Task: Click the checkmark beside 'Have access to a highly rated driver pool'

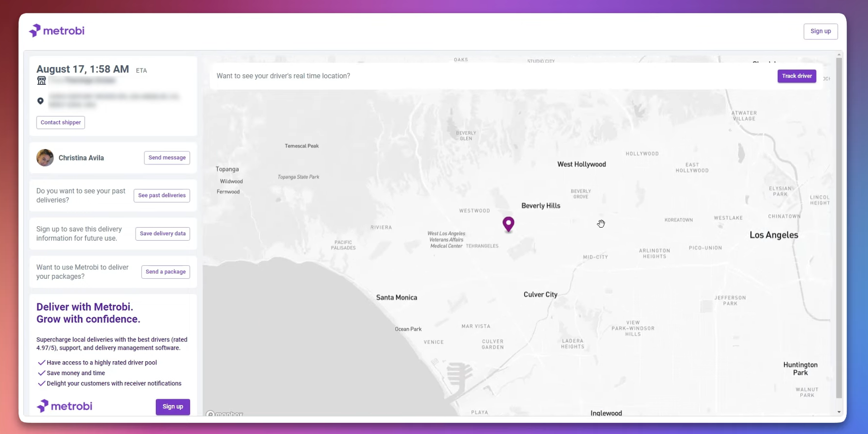Action: pos(41,362)
